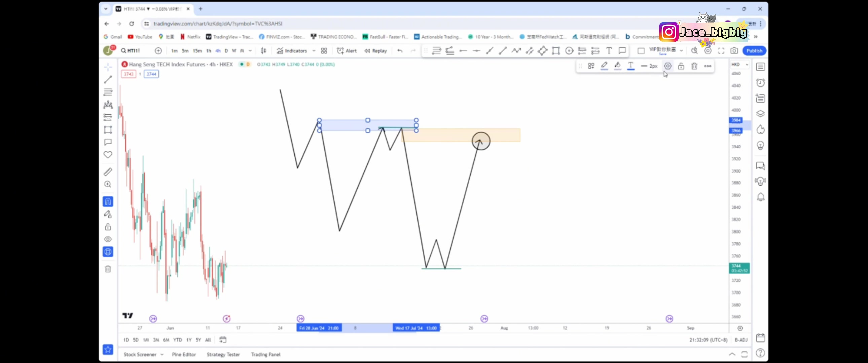Open the HTI1! symbol search
Viewport: 868px width, 363px height.
click(x=131, y=50)
